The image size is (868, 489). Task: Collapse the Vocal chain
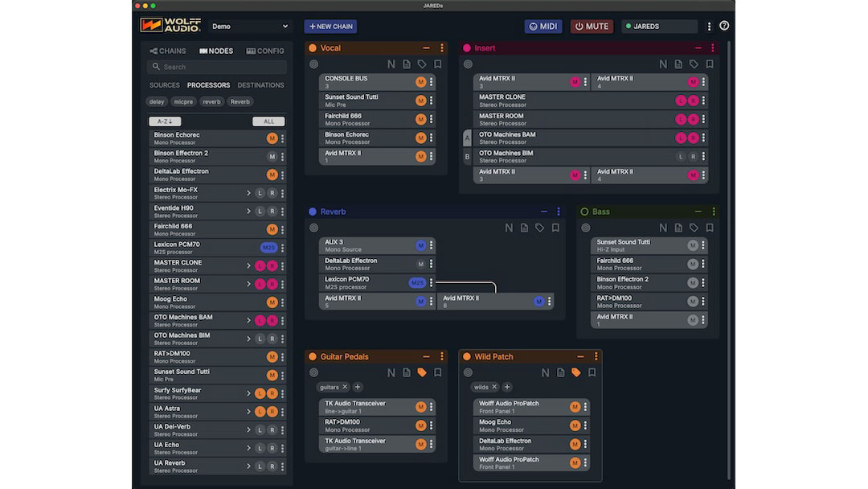click(426, 48)
